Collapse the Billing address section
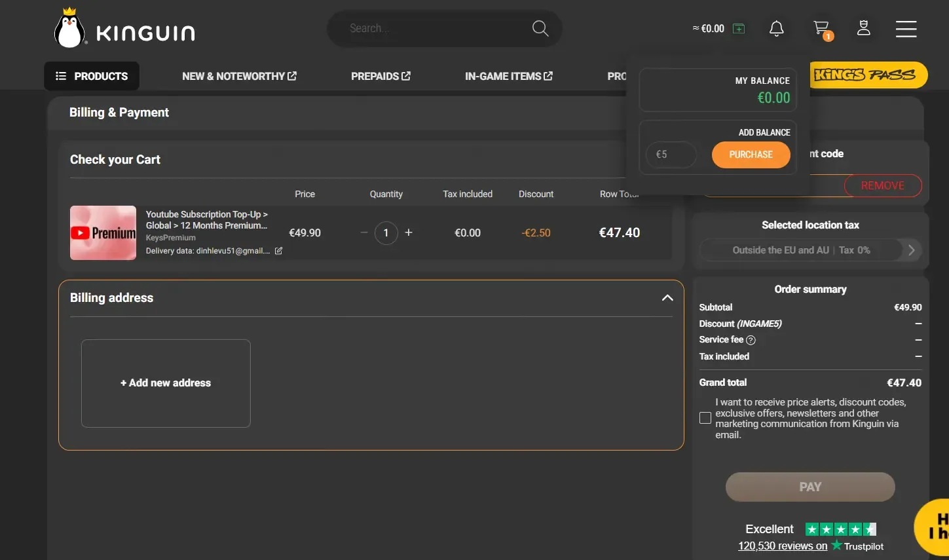 click(667, 298)
